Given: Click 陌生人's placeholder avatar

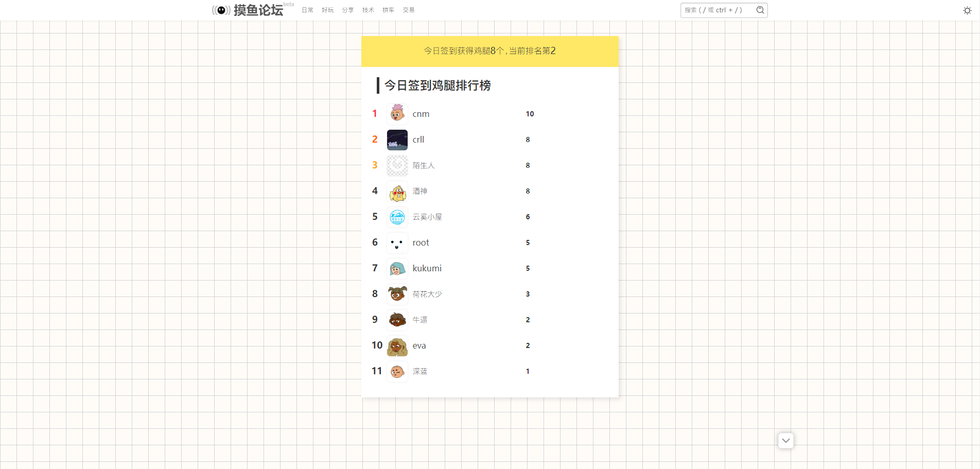Looking at the screenshot, I should pos(397,165).
